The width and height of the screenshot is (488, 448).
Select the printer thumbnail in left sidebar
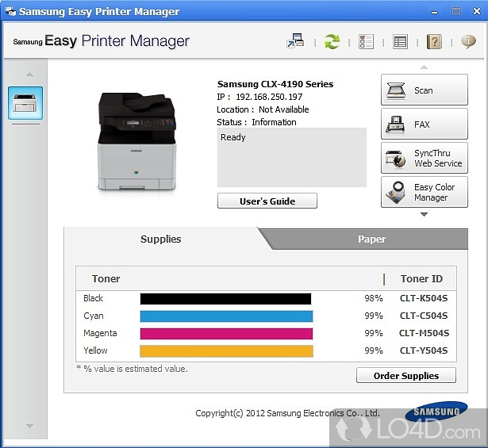[x=25, y=103]
